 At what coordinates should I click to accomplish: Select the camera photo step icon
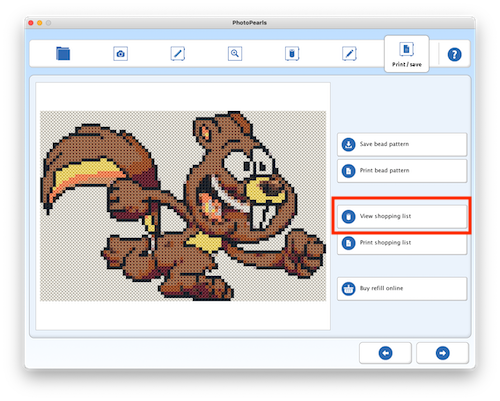coord(120,54)
